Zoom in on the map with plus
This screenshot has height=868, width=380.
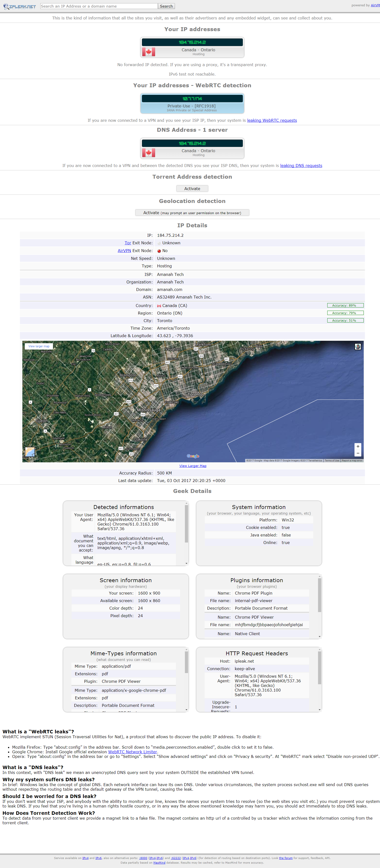point(358,447)
